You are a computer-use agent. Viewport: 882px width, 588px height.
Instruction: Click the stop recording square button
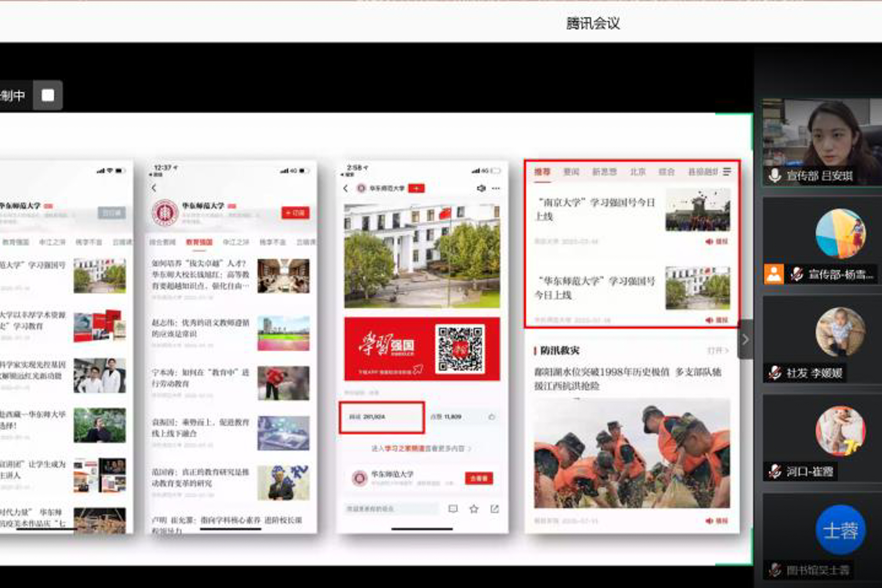click(48, 95)
